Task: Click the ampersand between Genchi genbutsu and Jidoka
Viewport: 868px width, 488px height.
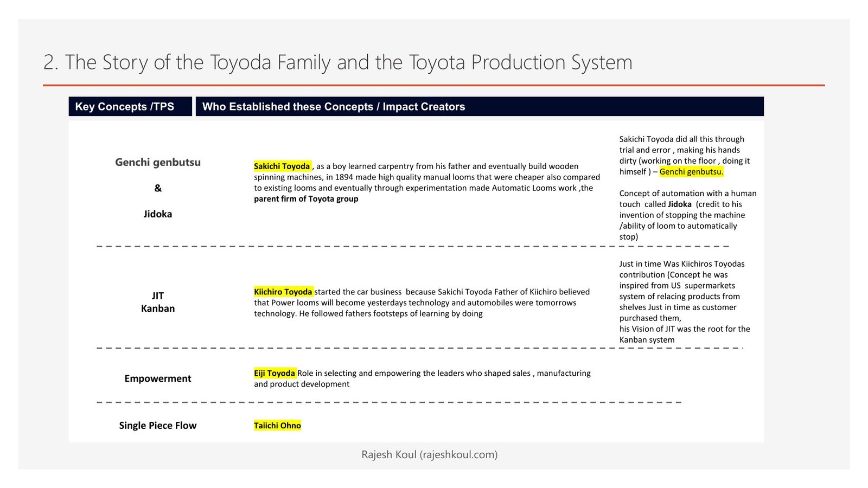Action: (x=158, y=188)
